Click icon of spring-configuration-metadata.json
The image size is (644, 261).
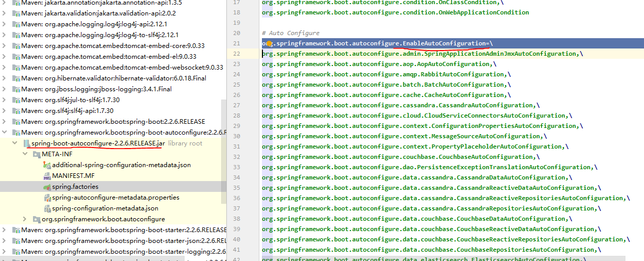tap(47, 208)
